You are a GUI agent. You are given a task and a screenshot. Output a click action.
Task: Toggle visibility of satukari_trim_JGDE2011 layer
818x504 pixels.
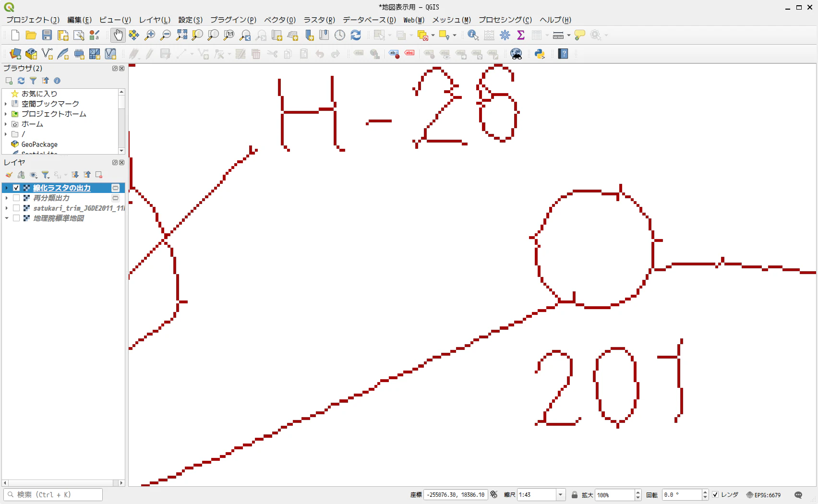click(16, 208)
